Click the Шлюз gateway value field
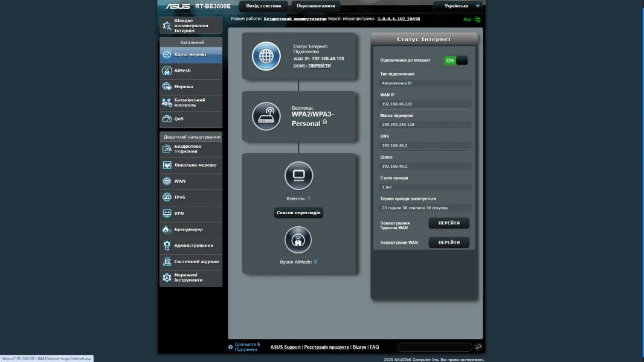644x362 pixels. point(425,167)
